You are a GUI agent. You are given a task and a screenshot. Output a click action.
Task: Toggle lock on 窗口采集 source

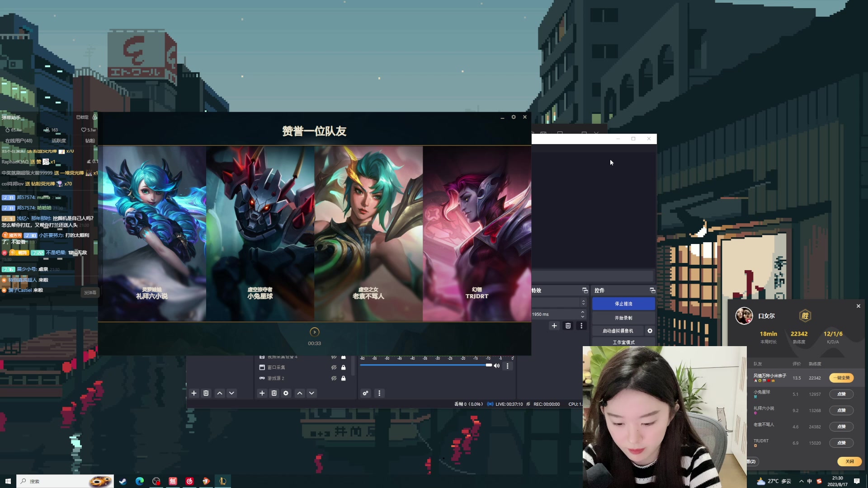[x=344, y=367]
